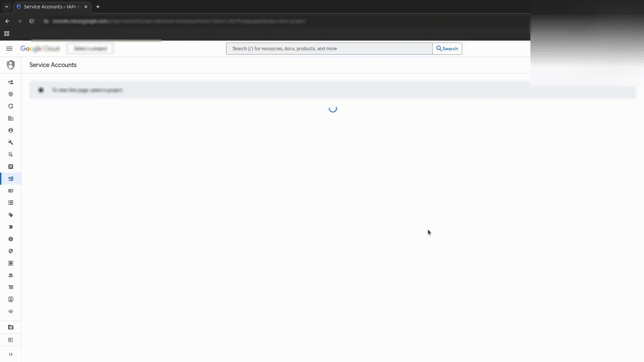Open the Audit Logs page
This screenshot has height=362, width=644.
[x=11, y=287]
